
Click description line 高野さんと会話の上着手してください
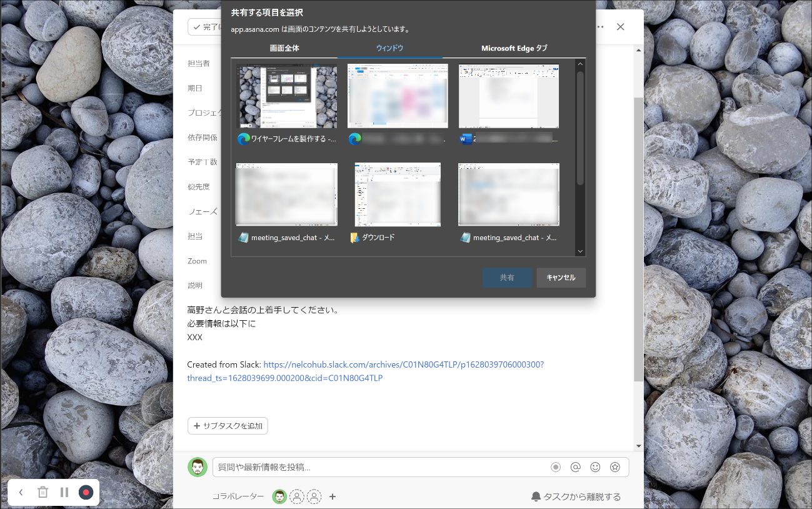tap(263, 310)
